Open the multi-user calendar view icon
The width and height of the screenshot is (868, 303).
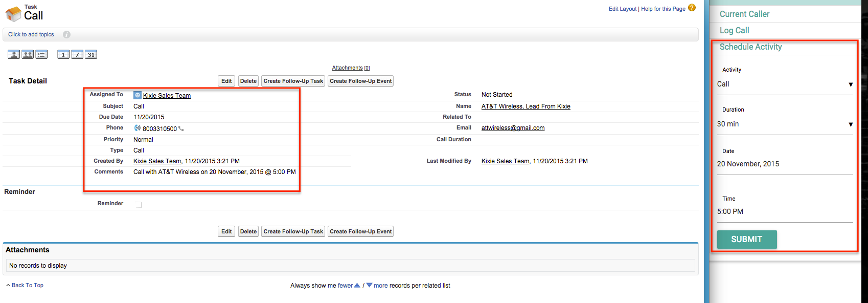[28, 55]
